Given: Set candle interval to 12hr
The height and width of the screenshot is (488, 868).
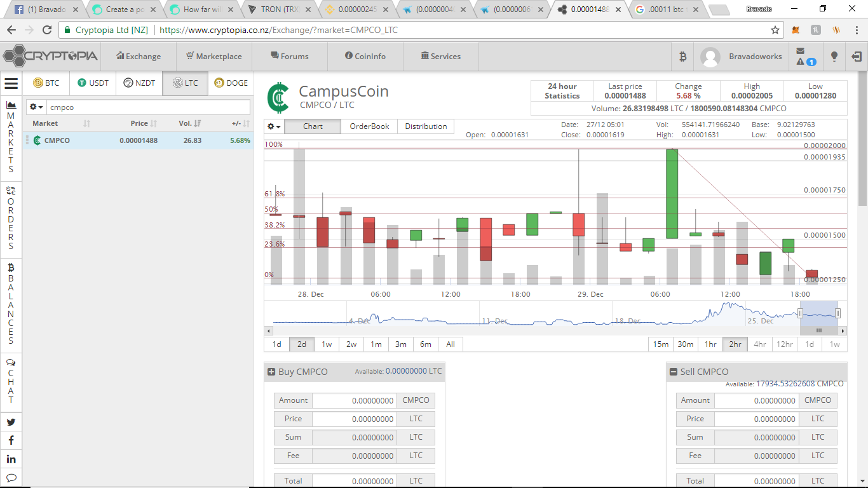Looking at the screenshot, I should [x=785, y=344].
